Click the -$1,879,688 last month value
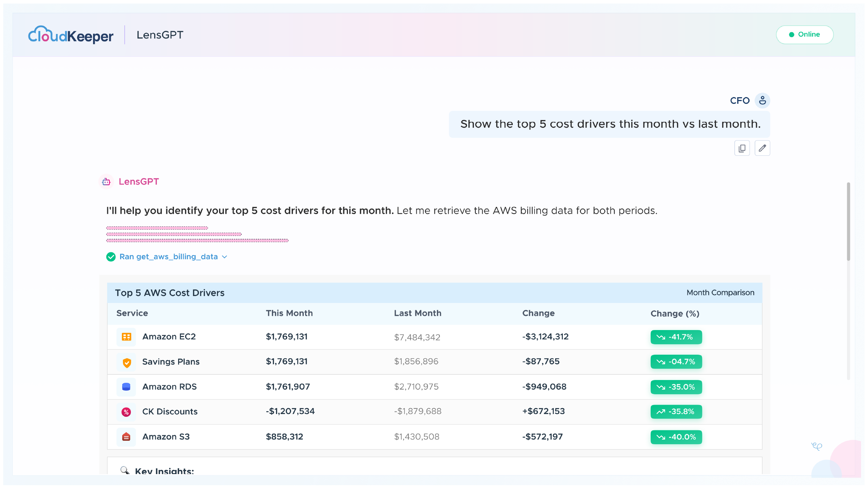 pyautogui.click(x=418, y=411)
